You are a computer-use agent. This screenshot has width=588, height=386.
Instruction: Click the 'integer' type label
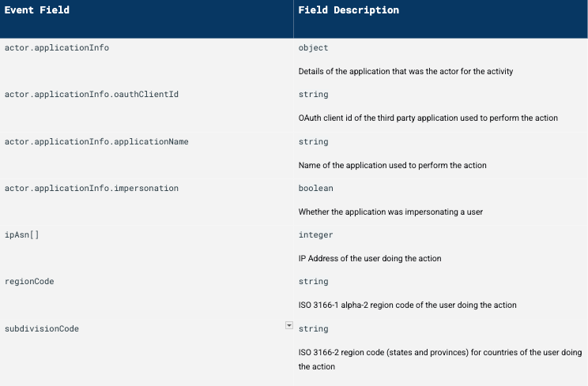tap(315, 235)
